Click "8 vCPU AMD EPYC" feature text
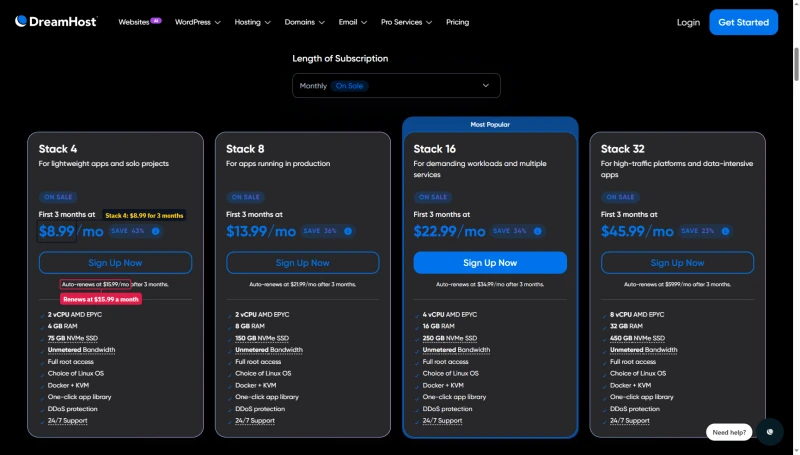800x455 pixels. click(x=637, y=315)
